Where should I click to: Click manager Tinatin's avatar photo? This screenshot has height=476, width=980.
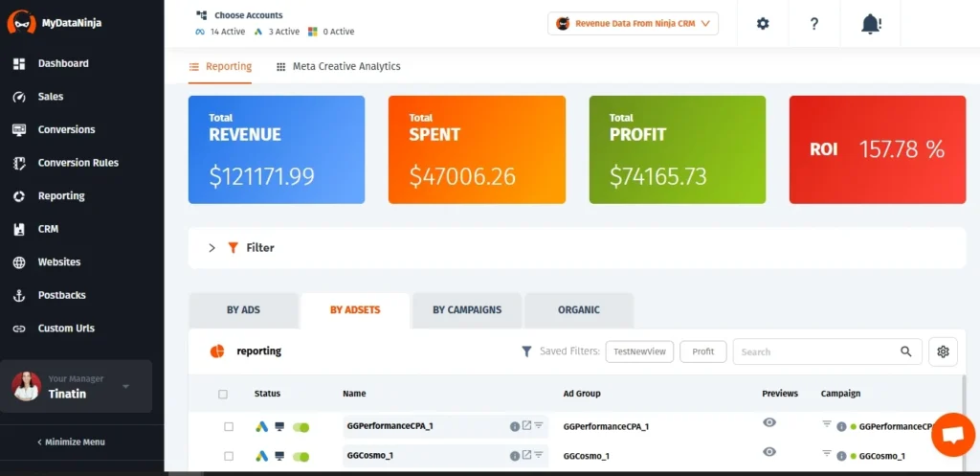coord(27,387)
